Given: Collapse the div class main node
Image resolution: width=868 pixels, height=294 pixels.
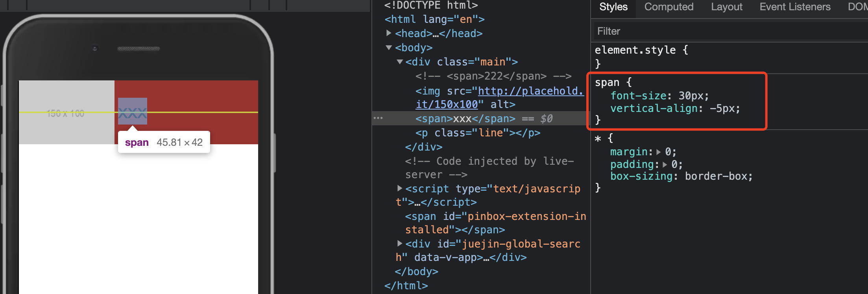Looking at the screenshot, I should coord(399,62).
